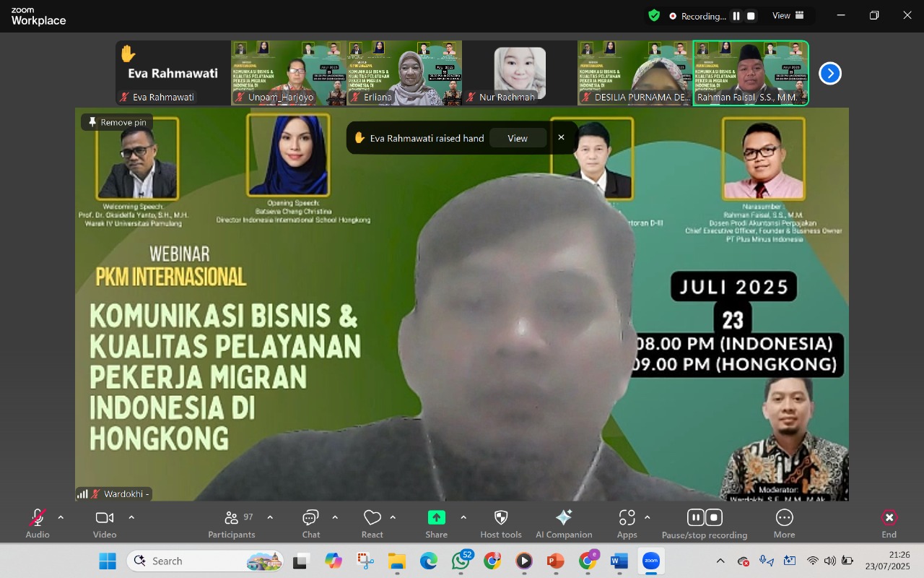Click the battery tray icon

pos(847,561)
